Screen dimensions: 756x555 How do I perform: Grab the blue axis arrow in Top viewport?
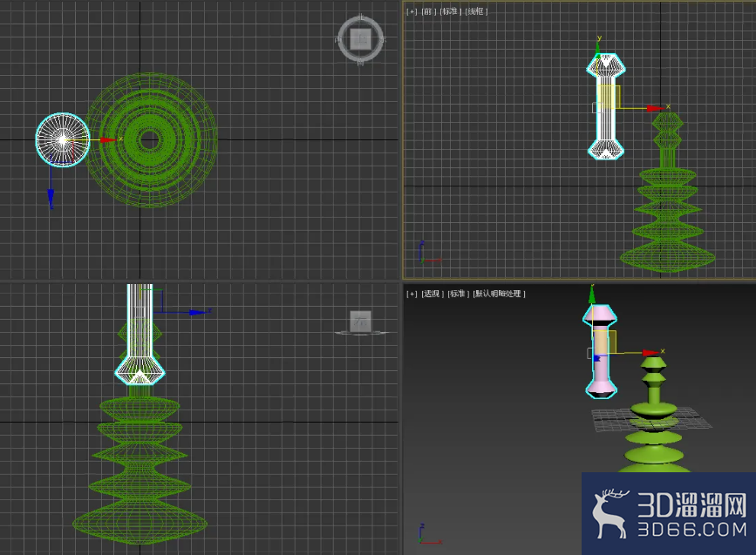(51, 197)
